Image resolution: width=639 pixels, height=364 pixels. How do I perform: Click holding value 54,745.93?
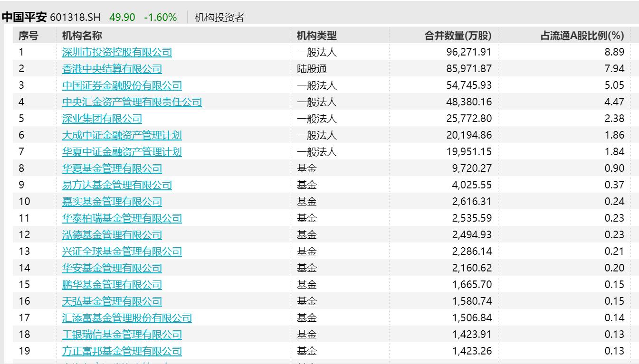468,85
